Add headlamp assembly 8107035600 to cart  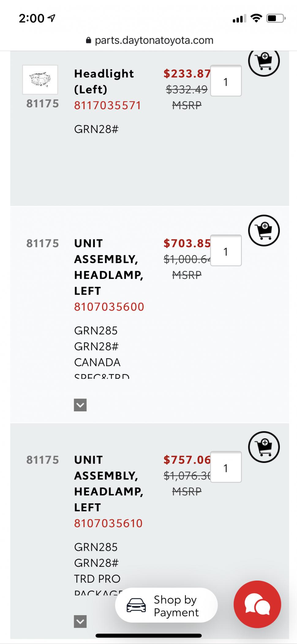point(264,231)
